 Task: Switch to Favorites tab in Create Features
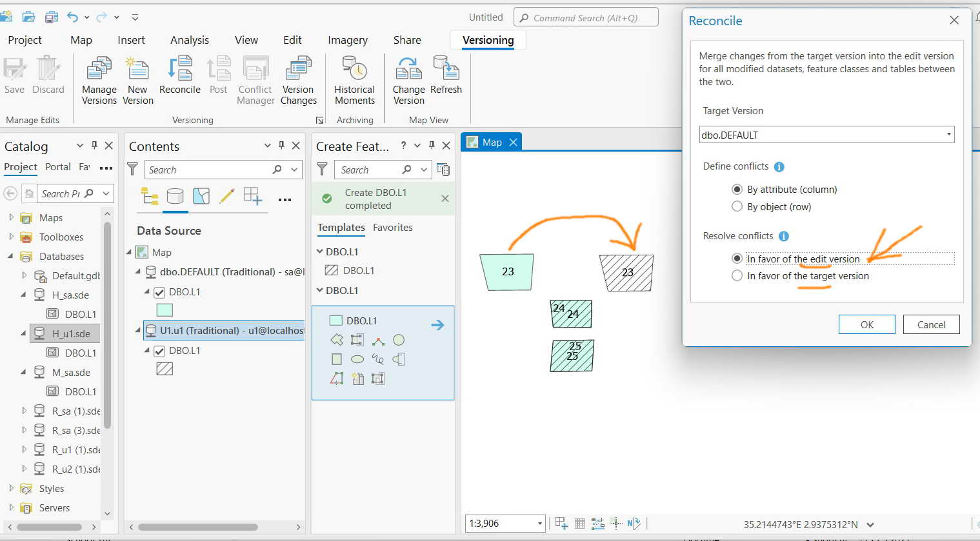coord(393,228)
